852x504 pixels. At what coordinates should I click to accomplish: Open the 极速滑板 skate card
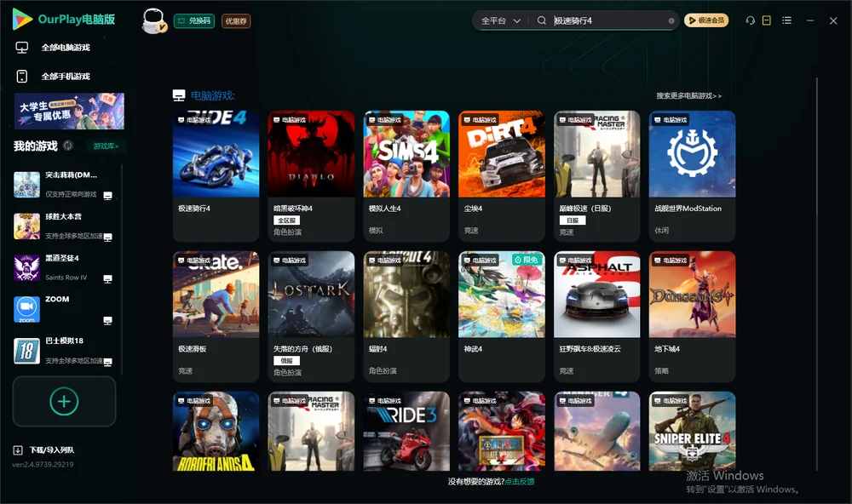click(x=216, y=317)
